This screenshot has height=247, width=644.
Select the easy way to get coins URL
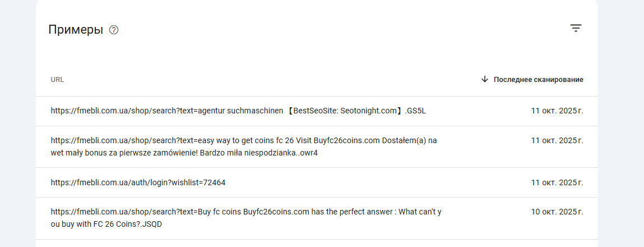tap(243, 141)
